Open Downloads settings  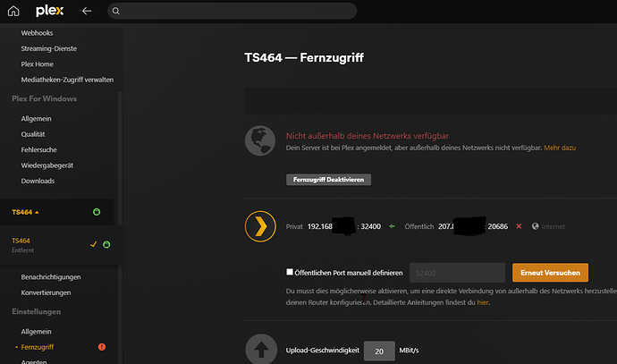pyautogui.click(x=38, y=181)
